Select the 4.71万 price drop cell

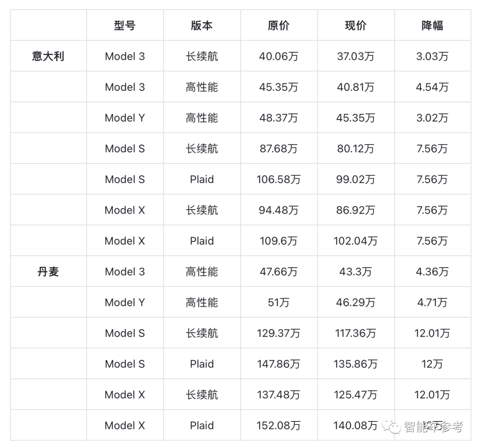(432, 303)
